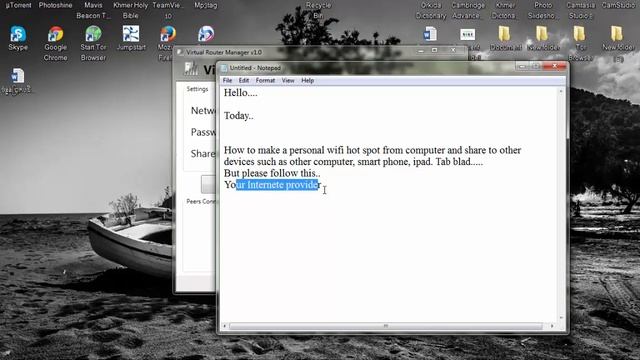
Task: Open the Notepad File menu
Action: pos(227,80)
